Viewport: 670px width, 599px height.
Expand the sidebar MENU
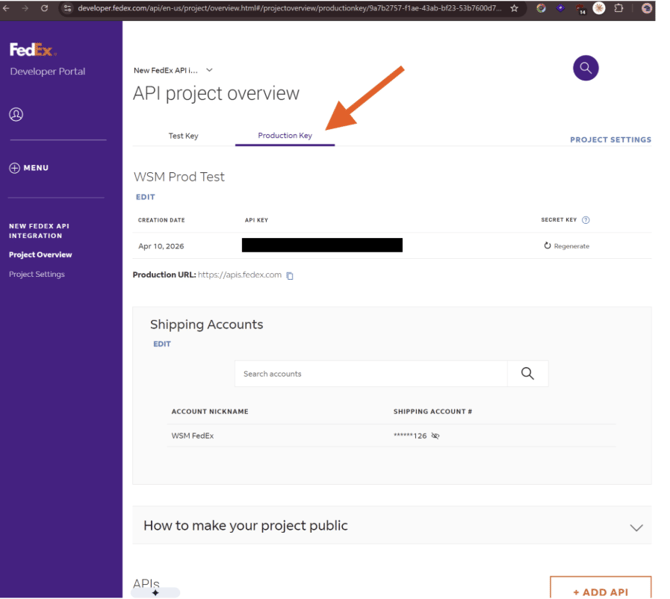29,168
